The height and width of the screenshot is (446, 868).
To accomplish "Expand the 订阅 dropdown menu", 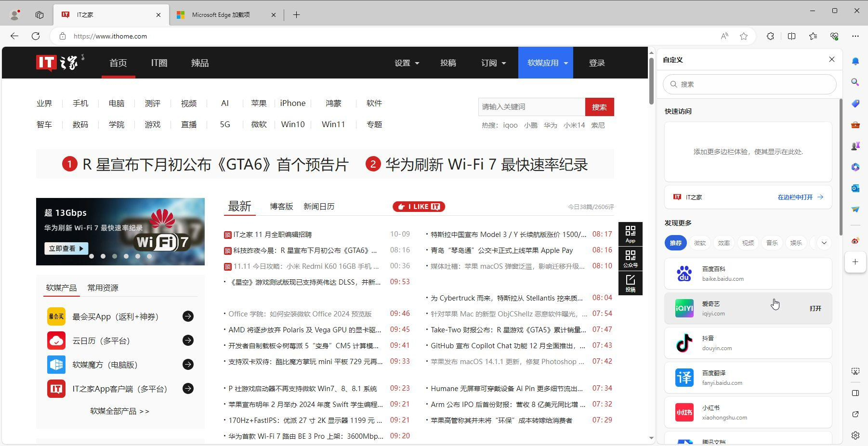I will point(494,63).
